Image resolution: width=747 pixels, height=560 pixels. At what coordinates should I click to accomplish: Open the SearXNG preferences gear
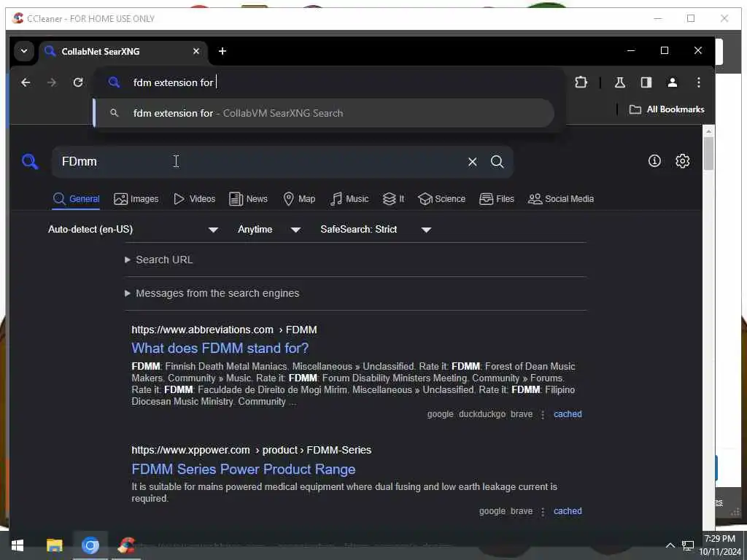click(x=682, y=161)
